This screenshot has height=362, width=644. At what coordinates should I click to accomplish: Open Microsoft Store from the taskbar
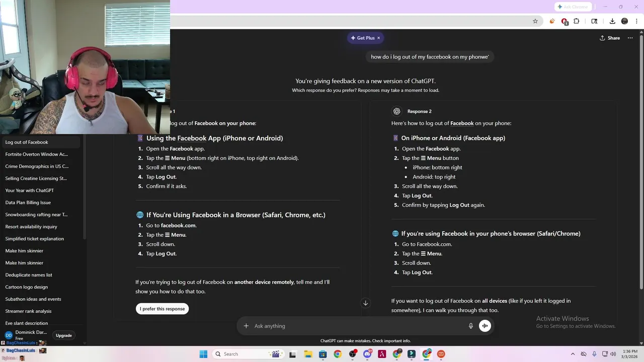(323, 354)
